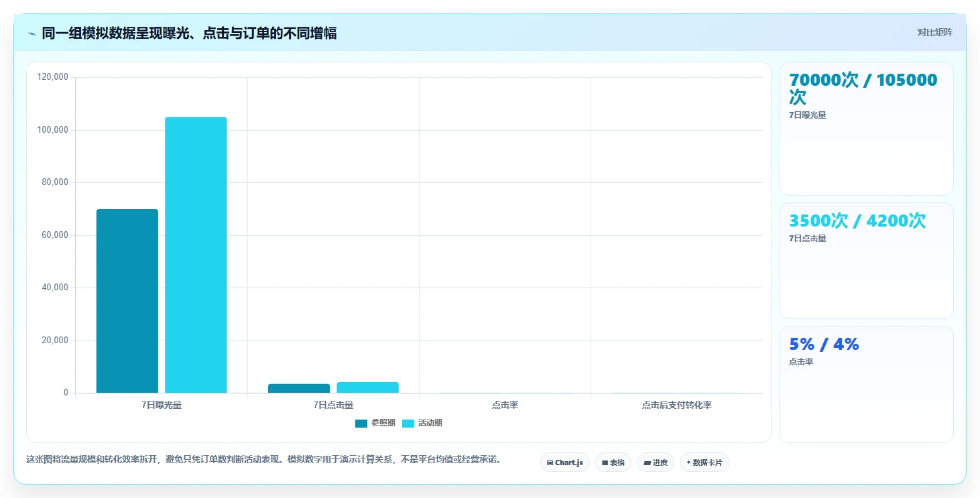Click the 70000次 / 105000次 card value
Screen dimensions: 980x498
[x=863, y=88]
